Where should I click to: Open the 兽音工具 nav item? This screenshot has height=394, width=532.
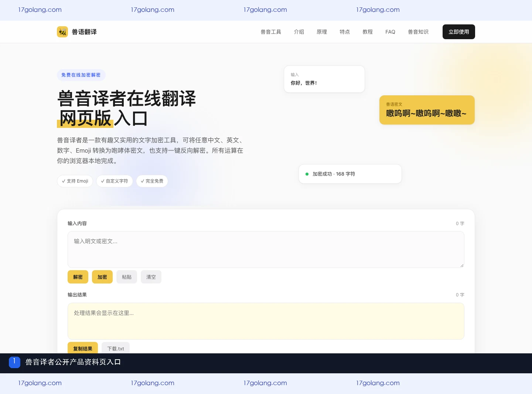(x=271, y=32)
